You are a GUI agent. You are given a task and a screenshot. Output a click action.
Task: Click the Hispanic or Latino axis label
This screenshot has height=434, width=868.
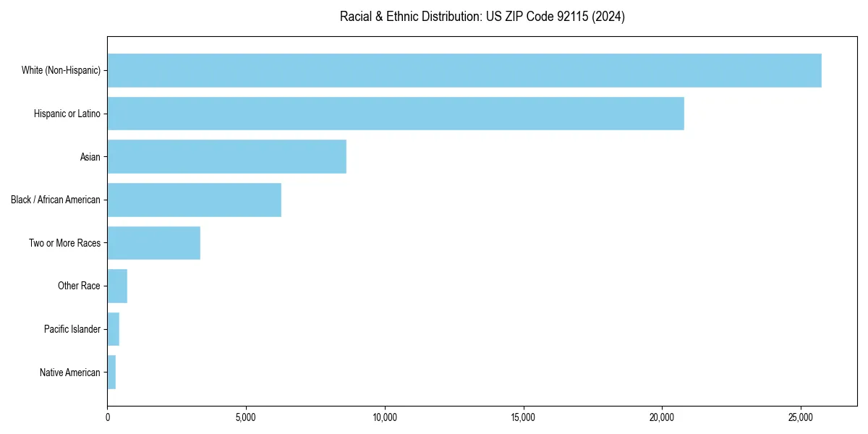click(67, 114)
